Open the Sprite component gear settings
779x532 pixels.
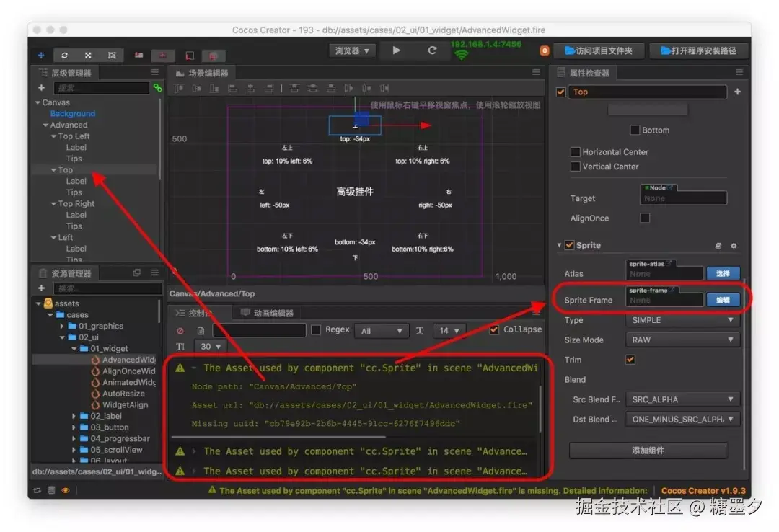734,245
